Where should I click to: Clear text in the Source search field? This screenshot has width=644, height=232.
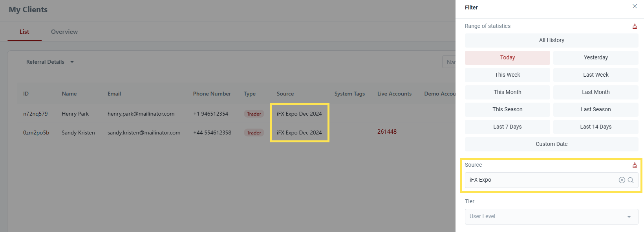coord(622,180)
